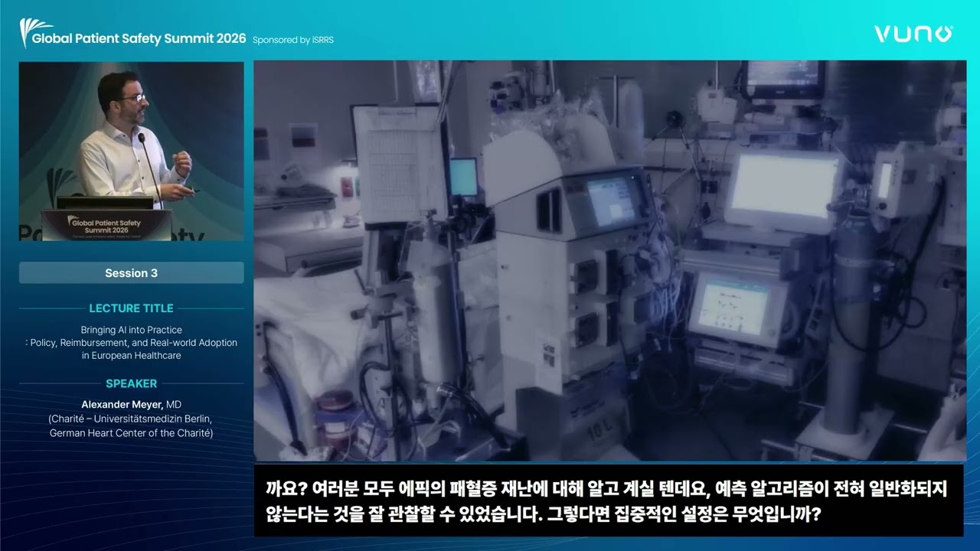Click 'Policy, Reimbursement, and Real-world Adoption' text
Screen dimensions: 980x551
132,343
